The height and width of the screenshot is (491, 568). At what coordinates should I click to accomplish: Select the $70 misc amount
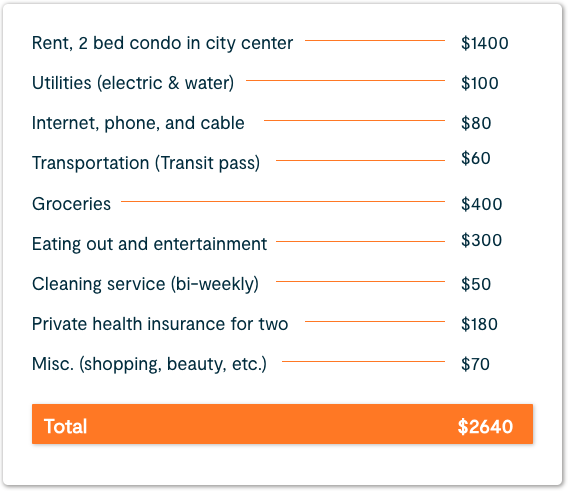[475, 364]
